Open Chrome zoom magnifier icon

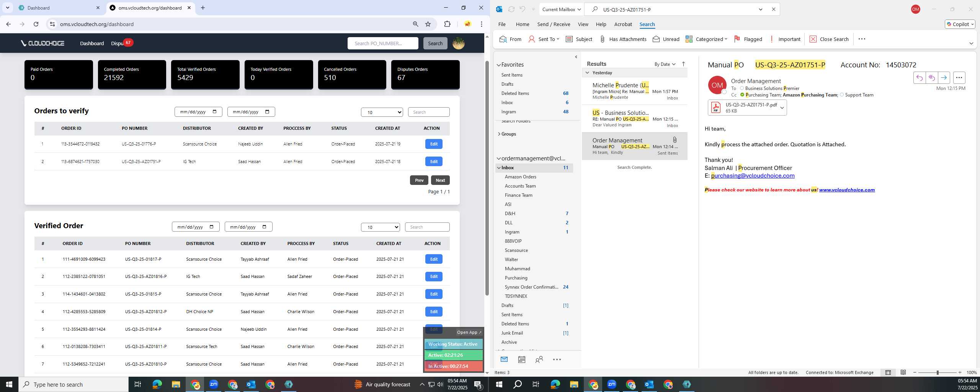[415, 24]
